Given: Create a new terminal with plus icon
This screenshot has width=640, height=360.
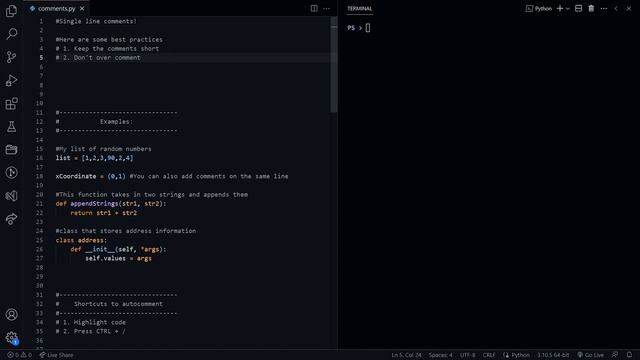Looking at the screenshot, I should pyautogui.click(x=560, y=8).
